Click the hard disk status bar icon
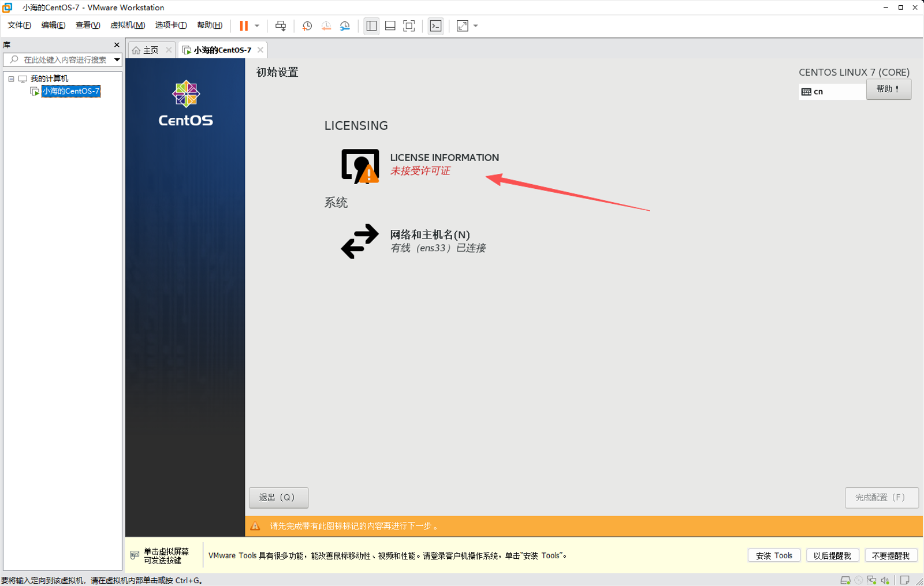This screenshot has height=586, width=924. [845, 580]
